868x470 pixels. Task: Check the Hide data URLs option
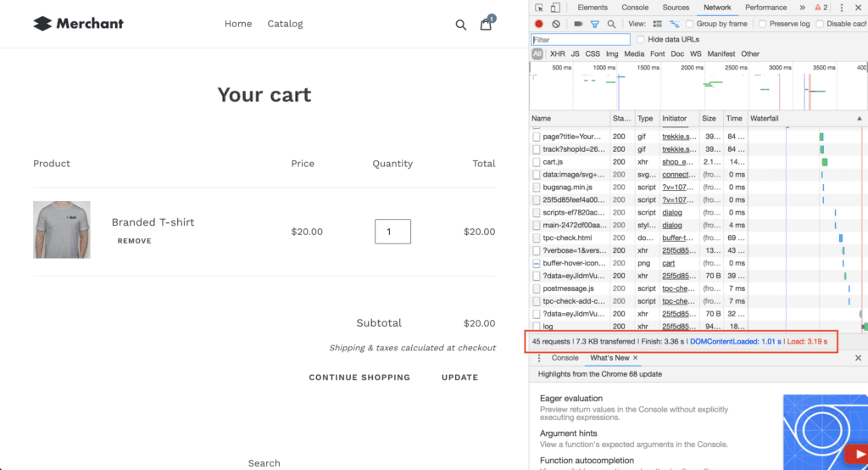[641, 39]
